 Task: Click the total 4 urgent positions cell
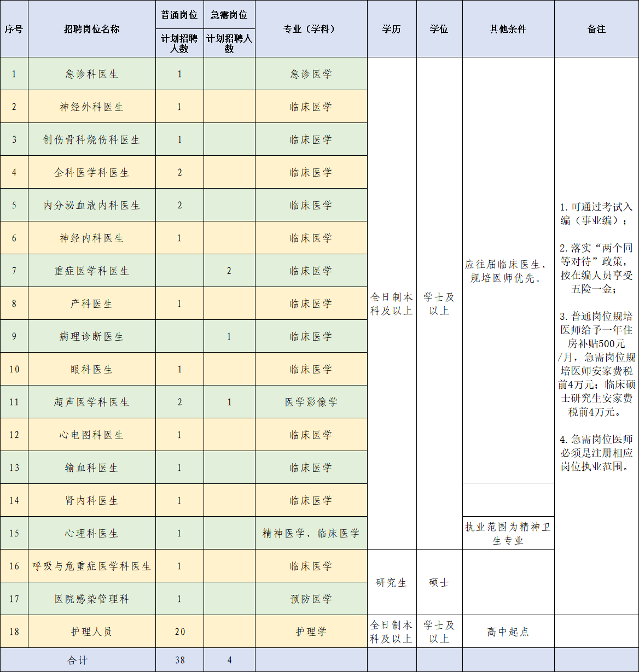click(x=229, y=660)
